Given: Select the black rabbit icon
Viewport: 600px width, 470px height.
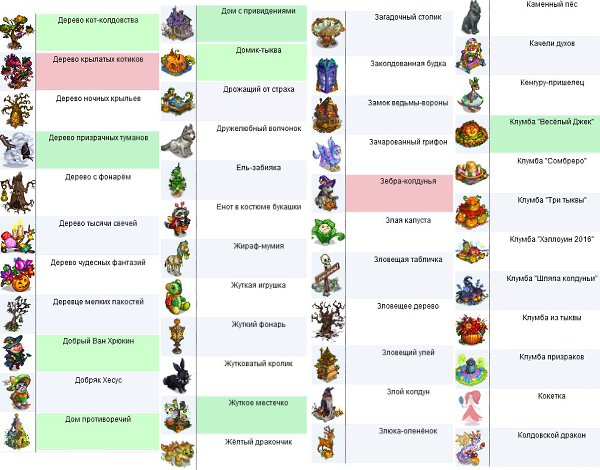Looking at the screenshot, I should tap(177, 376).
